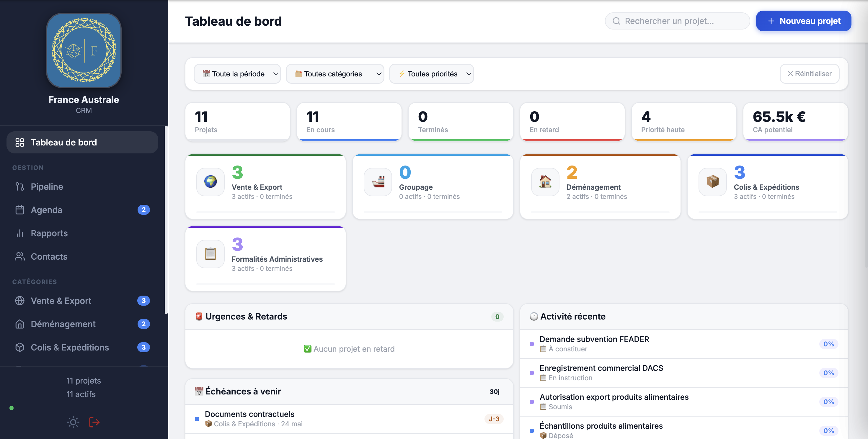Open the Contacts page
This screenshot has width=868, height=439.
82,257
